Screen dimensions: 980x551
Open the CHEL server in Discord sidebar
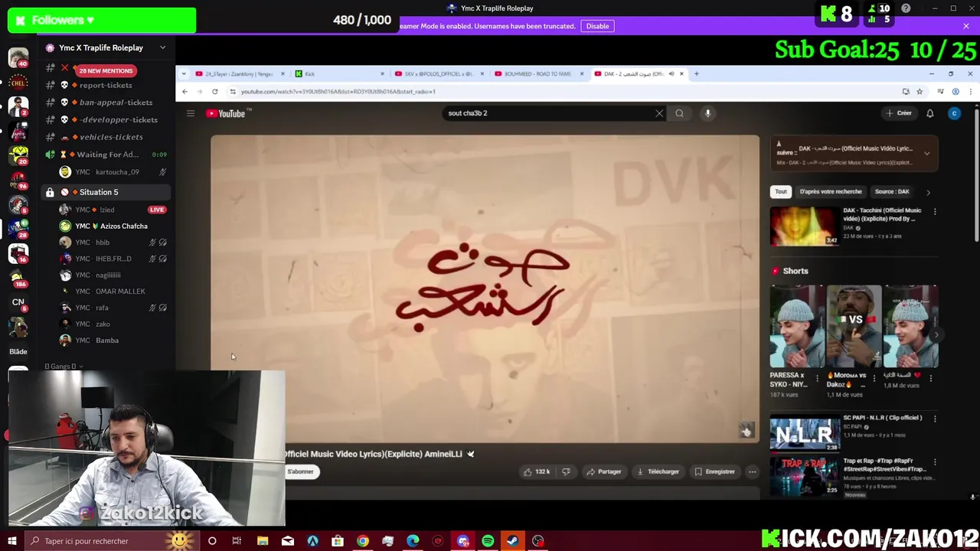(18, 82)
